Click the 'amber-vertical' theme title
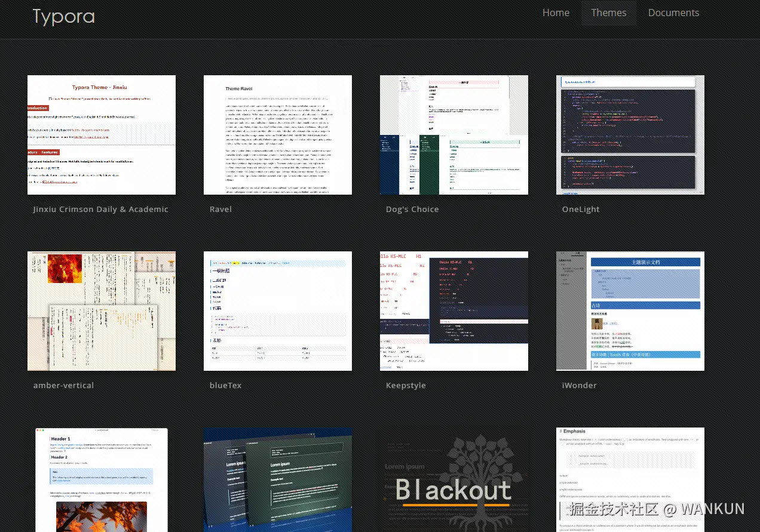This screenshot has width=760, height=532. (63, 385)
